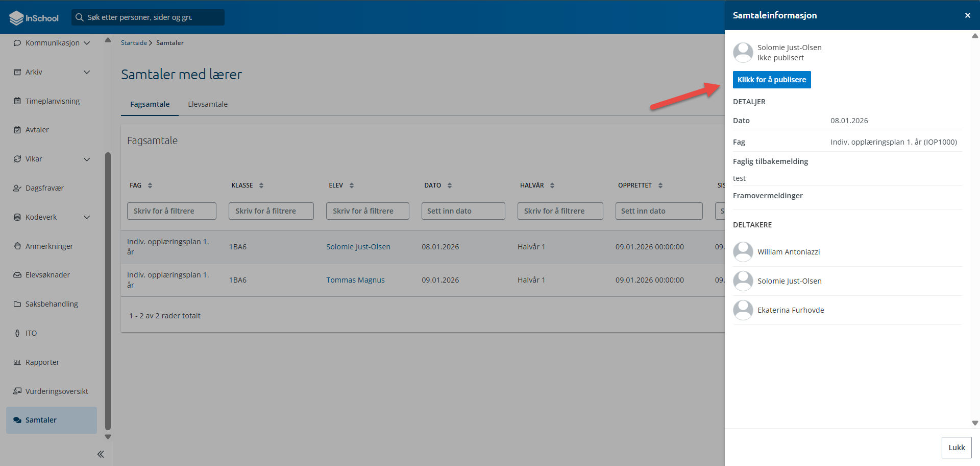Sort table by OPPRETTET column
Viewport: 980px width, 466px height.
[x=660, y=185]
